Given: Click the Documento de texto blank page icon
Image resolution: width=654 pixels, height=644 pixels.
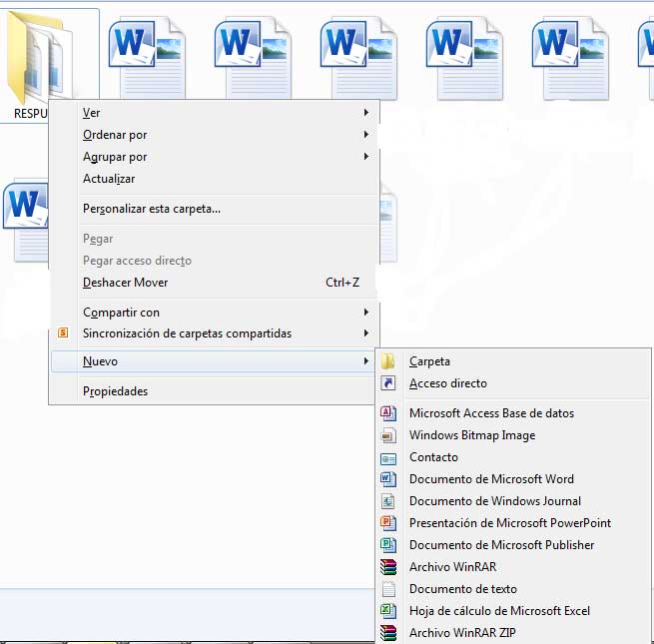Looking at the screenshot, I should (x=388, y=589).
